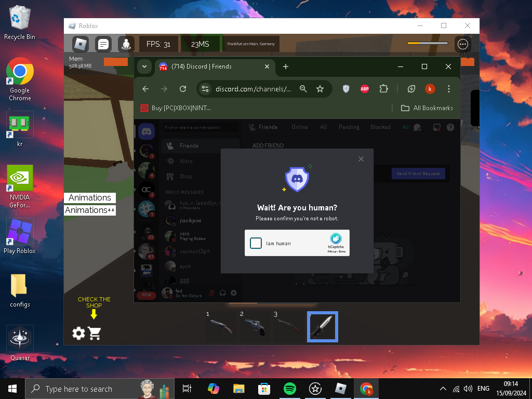Open the Quasar desktop icon

[x=20, y=343]
